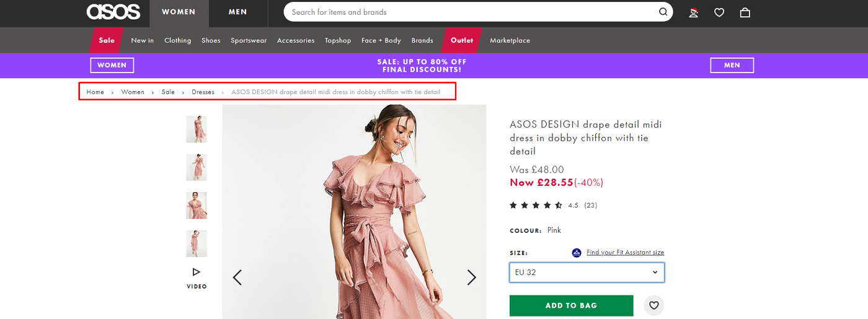Click the star rating reviews
This screenshot has width=868, height=319.
point(536,205)
